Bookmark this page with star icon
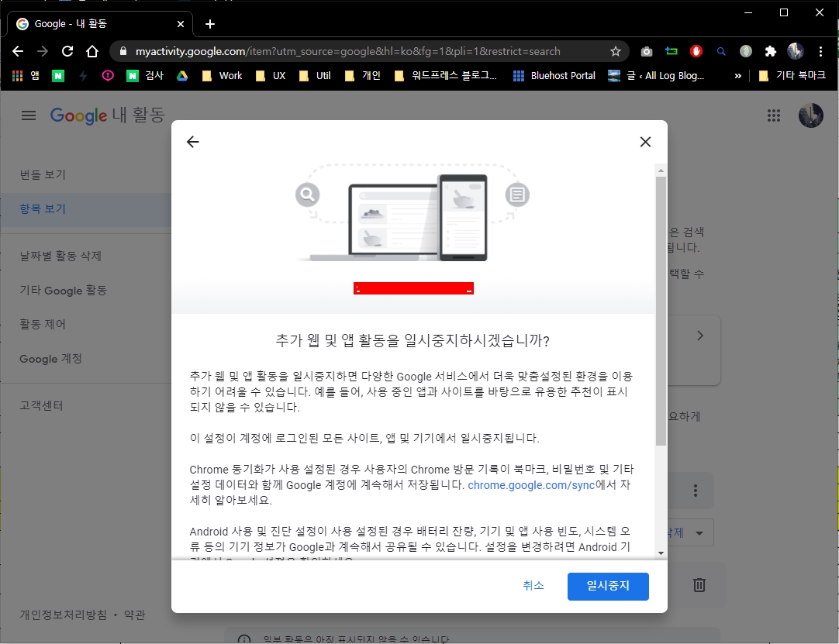The width and height of the screenshot is (839, 644). 616,51
